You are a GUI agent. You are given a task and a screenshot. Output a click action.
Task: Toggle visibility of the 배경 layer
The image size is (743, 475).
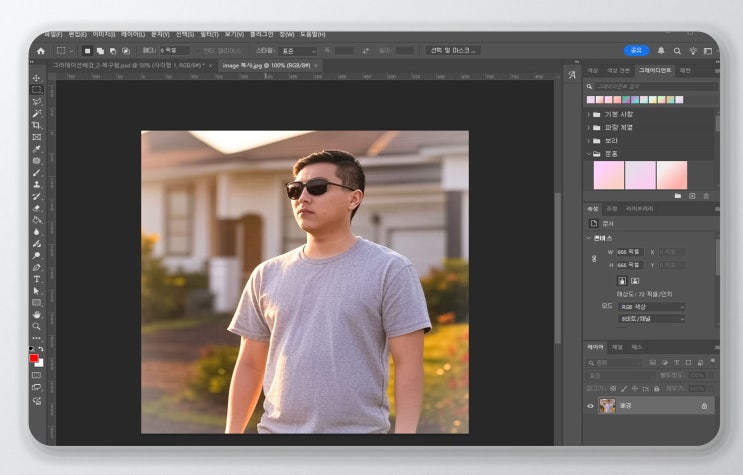click(590, 406)
